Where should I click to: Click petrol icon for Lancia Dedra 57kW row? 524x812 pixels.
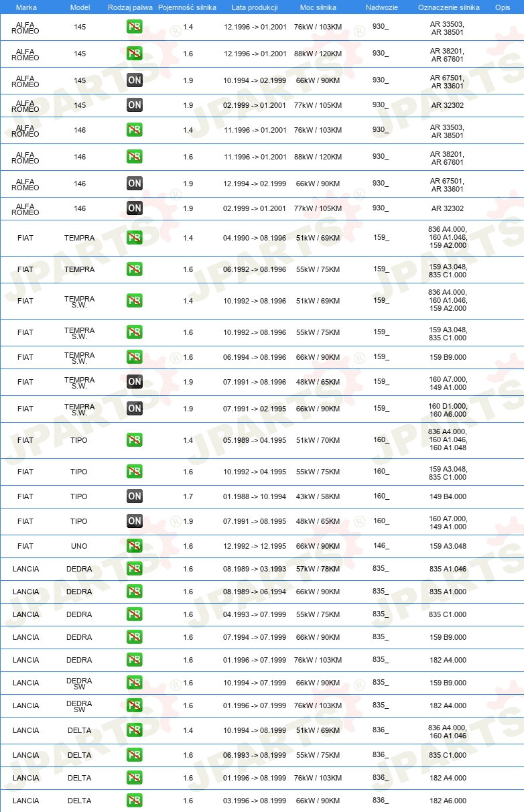[135, 569]
